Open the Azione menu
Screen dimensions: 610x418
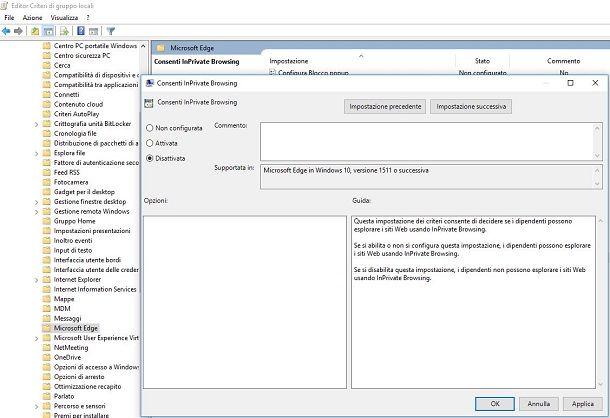tap(32, 17)
